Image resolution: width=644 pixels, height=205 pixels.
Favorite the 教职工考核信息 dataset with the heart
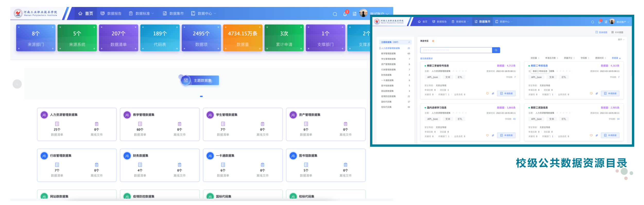(591, 93)
